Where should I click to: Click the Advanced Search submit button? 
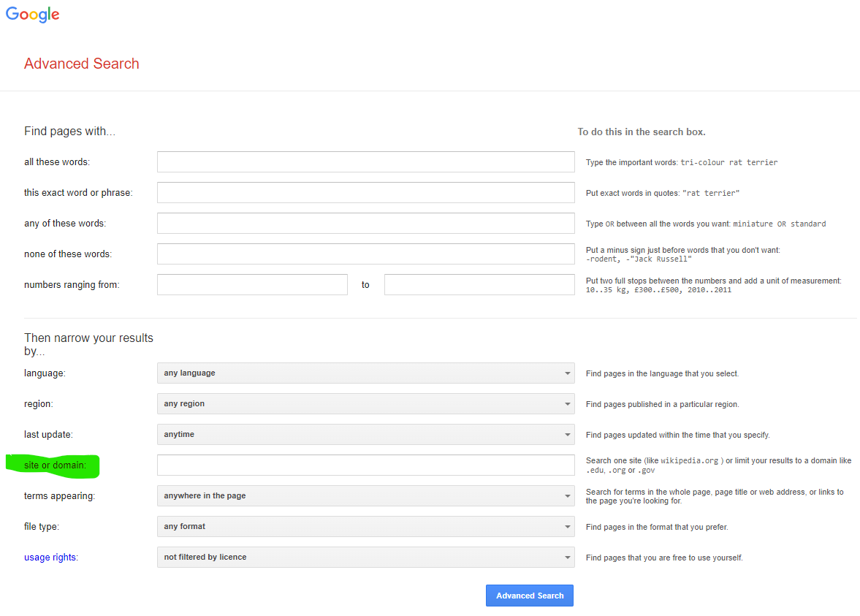tap(529, 595)
